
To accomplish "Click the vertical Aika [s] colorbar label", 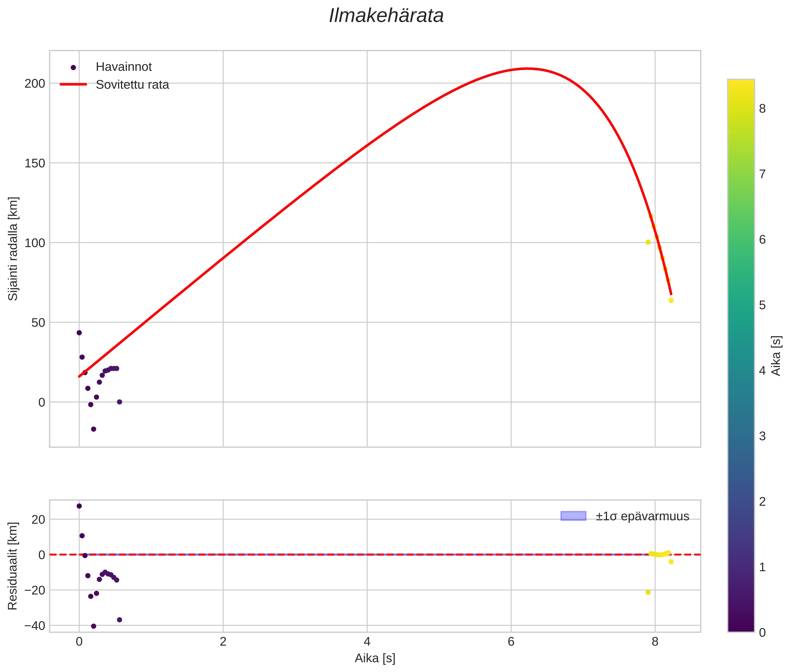I will tap(776, 356).
